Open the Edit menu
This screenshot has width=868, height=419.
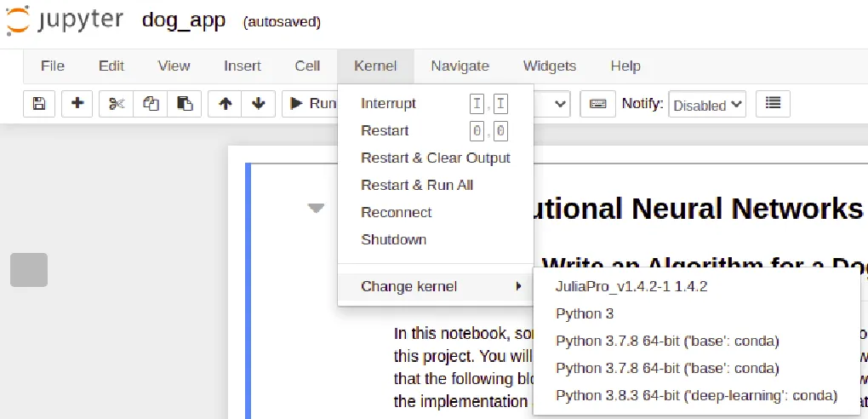[111, 66]
